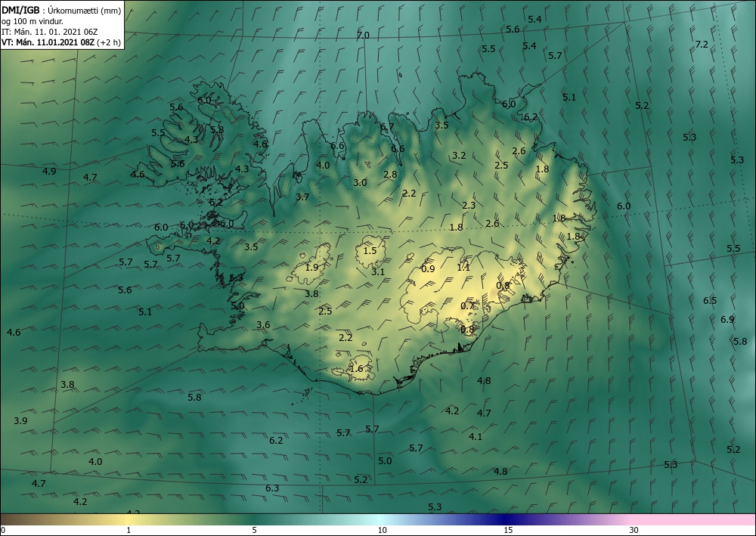Click the 6.9 value over the ocean

(x=727, y=319)
